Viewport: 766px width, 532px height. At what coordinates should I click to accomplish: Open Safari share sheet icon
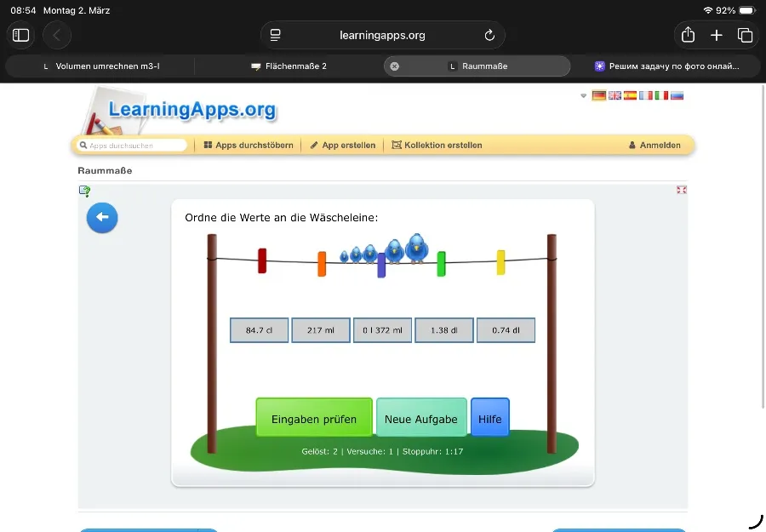click(x=688, y=35)
